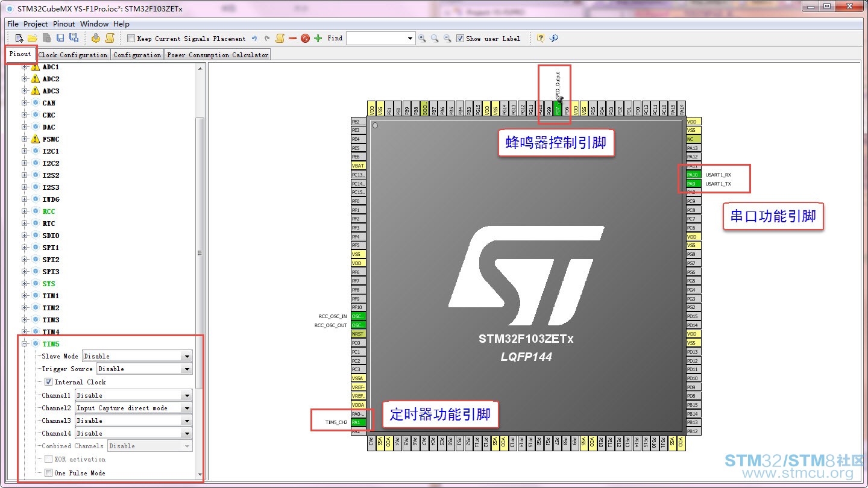Image resolution: width=868 pixels, height=488 pixels.
Task: Enable Keep Current Signals Placement checkbox
Action: (131, 39)
